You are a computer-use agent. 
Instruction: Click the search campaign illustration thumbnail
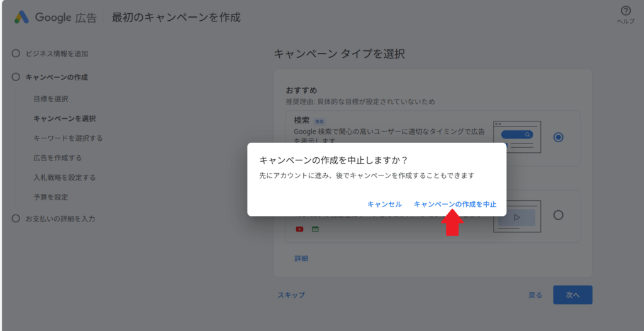point(517,137)
